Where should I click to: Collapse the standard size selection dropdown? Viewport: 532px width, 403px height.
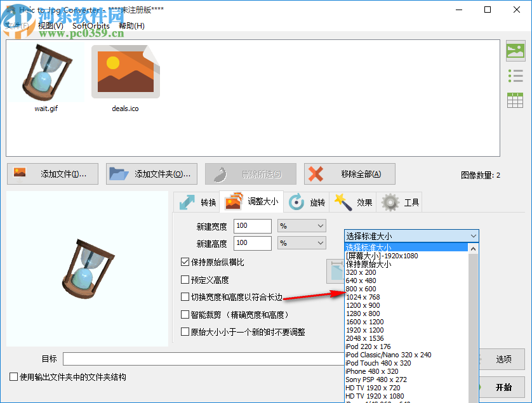(x=473, y=235)
